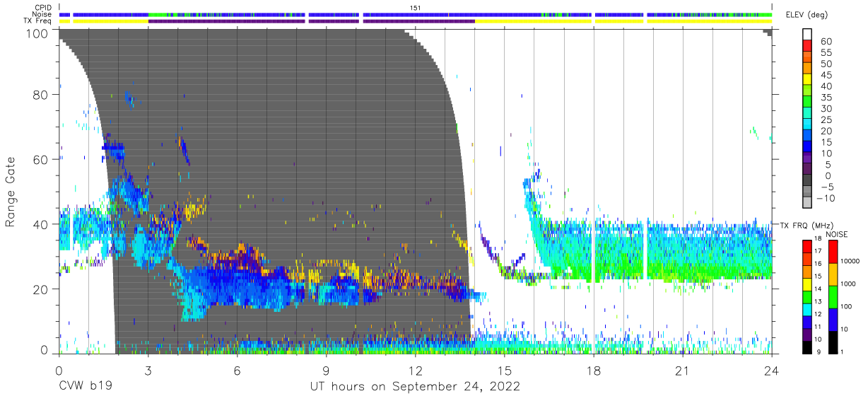Pick the white top segment of the ELEV color bar
Viewport: 868px width, 401px height.
(x=808, y=35)
